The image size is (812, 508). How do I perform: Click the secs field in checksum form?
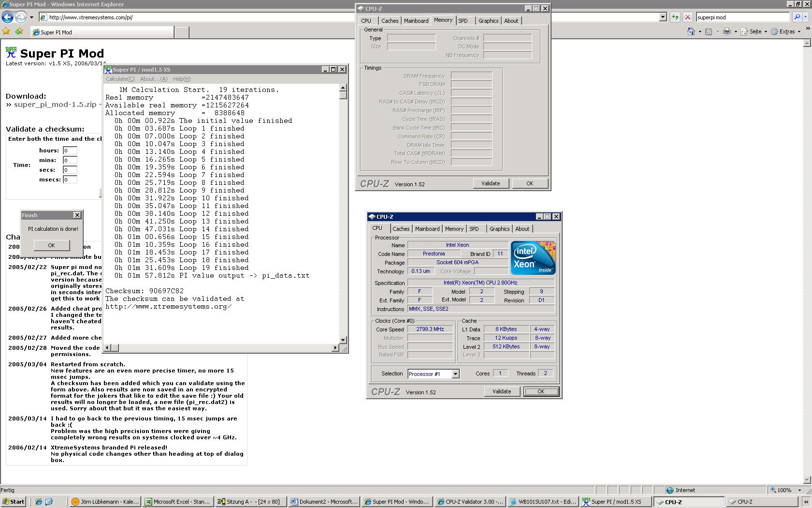tap(70, 170)
